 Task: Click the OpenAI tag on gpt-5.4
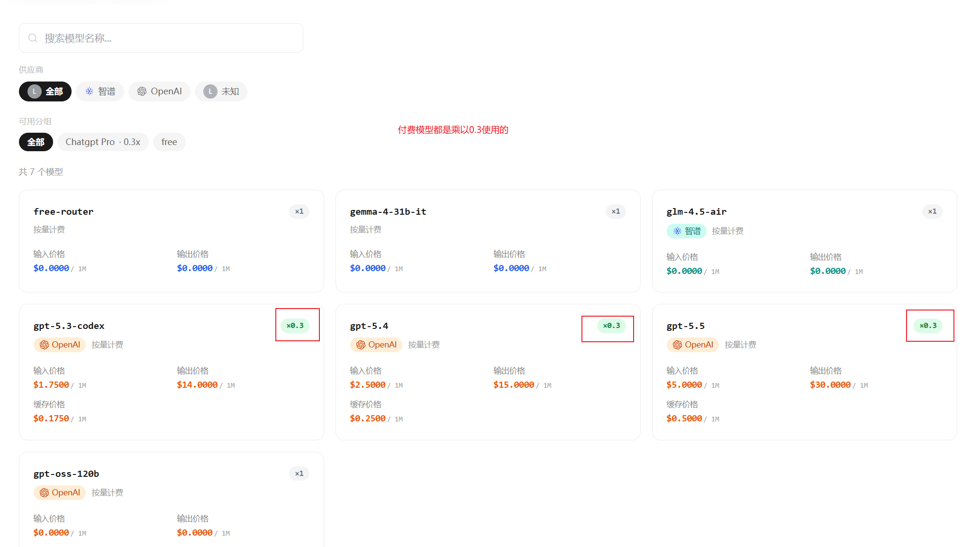[376, 345]
